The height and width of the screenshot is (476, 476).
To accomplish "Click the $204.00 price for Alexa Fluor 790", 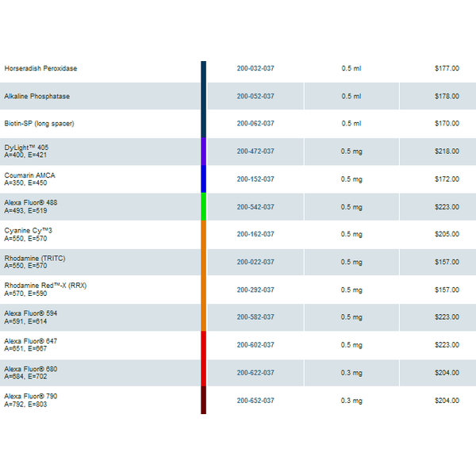I will click(x=447, y=401).
